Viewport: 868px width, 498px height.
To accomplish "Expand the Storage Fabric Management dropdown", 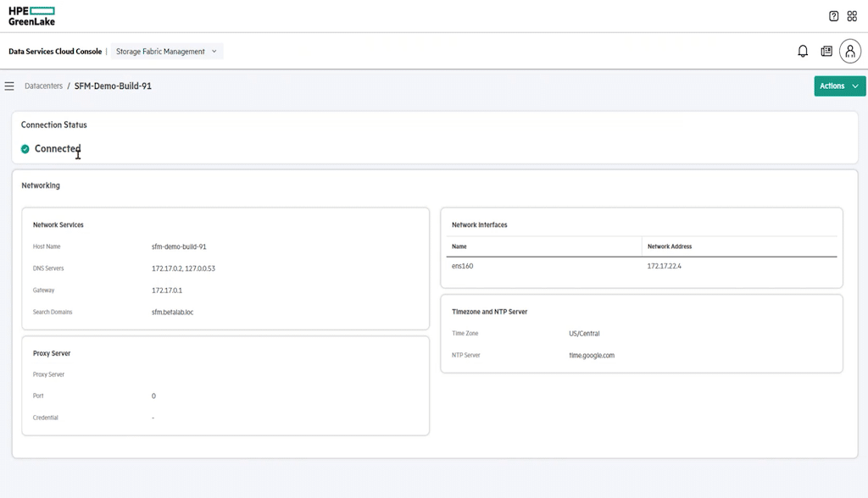I will 167,52.
